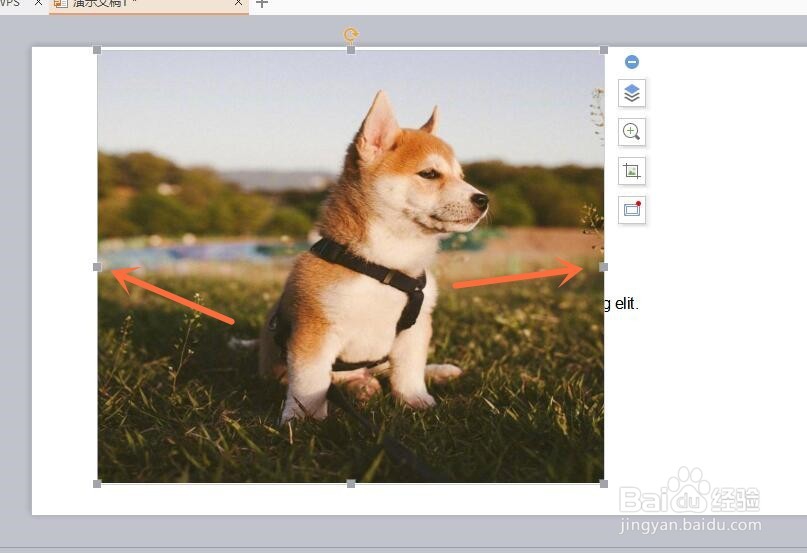Click the bottom-right corner resize handle
This screenshot has width=807, height=553.
point(604,483)
